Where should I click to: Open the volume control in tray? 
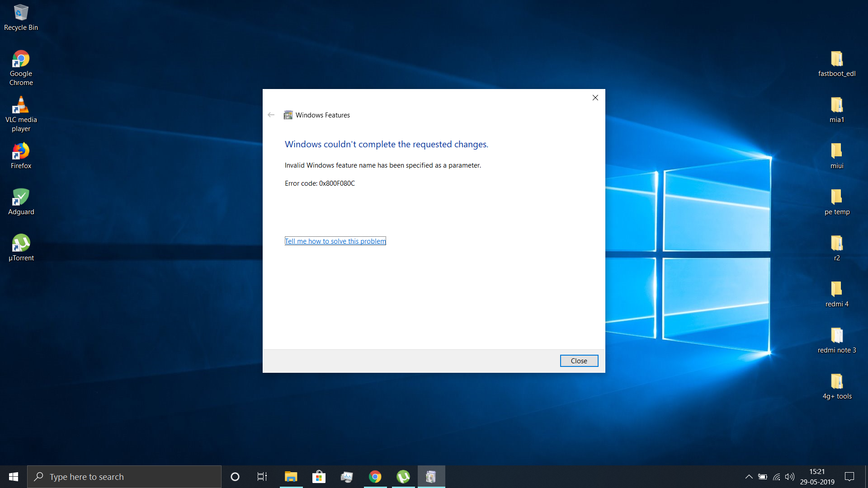coord(789,477)
